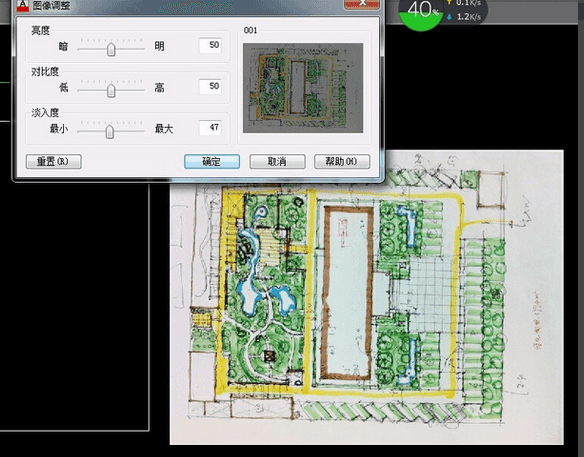
Task: Click the green 40% network monitor circle
Action: coord(421,13)
